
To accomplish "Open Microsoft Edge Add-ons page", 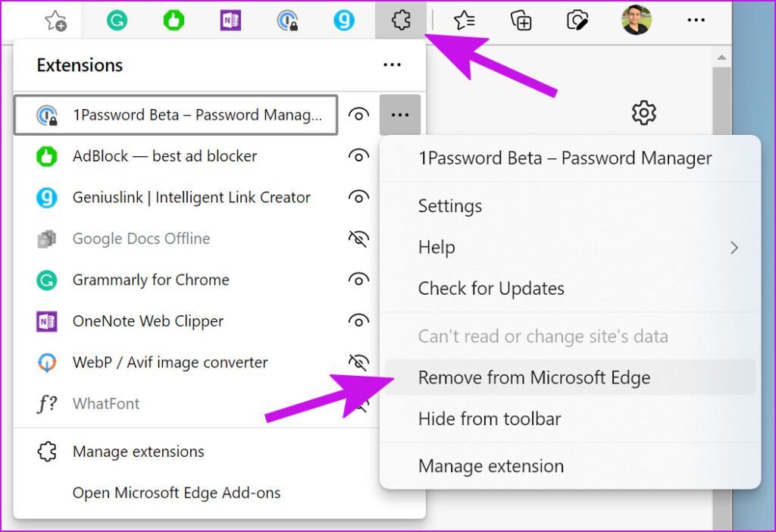I will pyautogui.click(x=176, y=493).
